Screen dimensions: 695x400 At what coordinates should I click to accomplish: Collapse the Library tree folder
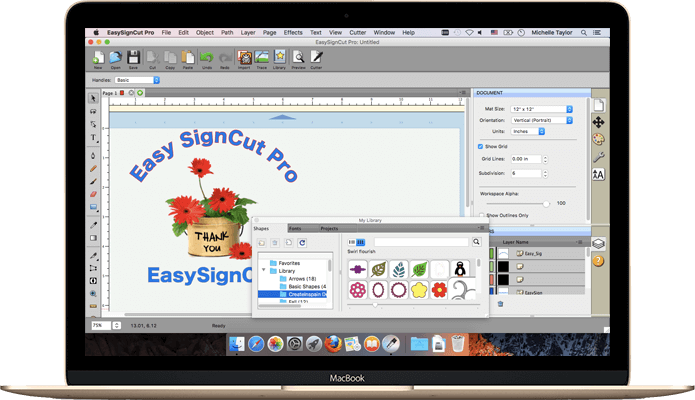264,270
